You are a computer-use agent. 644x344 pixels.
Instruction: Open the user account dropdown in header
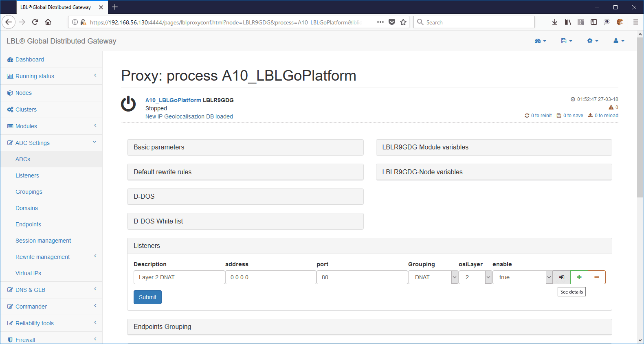tap(619, 41)
